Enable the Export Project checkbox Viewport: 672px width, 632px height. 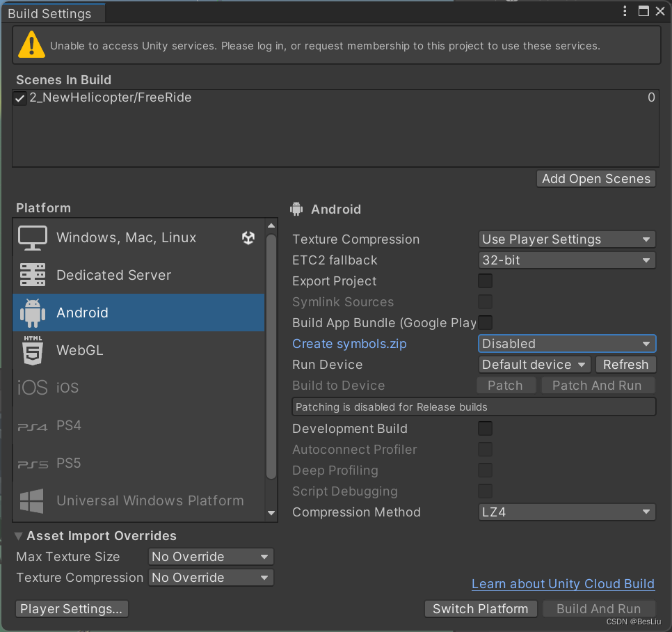point(485,281)
